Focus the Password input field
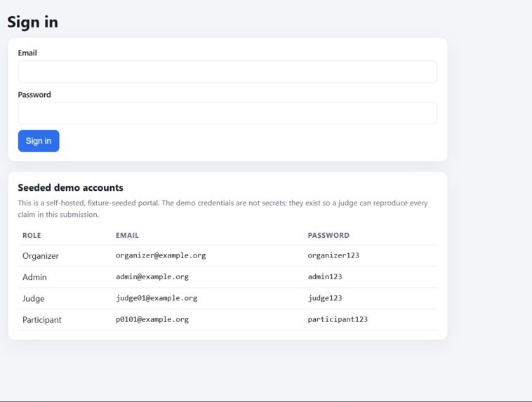532x402 pixels. 227,113
